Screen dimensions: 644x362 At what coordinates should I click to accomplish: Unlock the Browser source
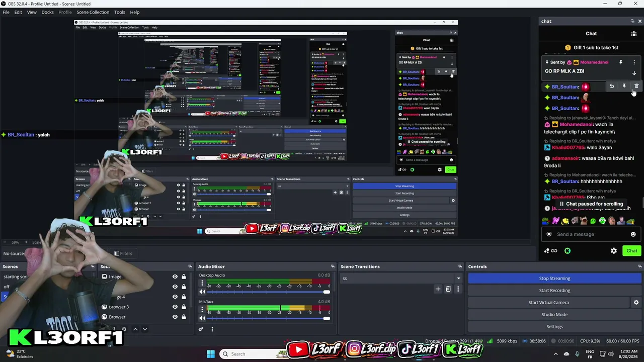coord(184,317)
